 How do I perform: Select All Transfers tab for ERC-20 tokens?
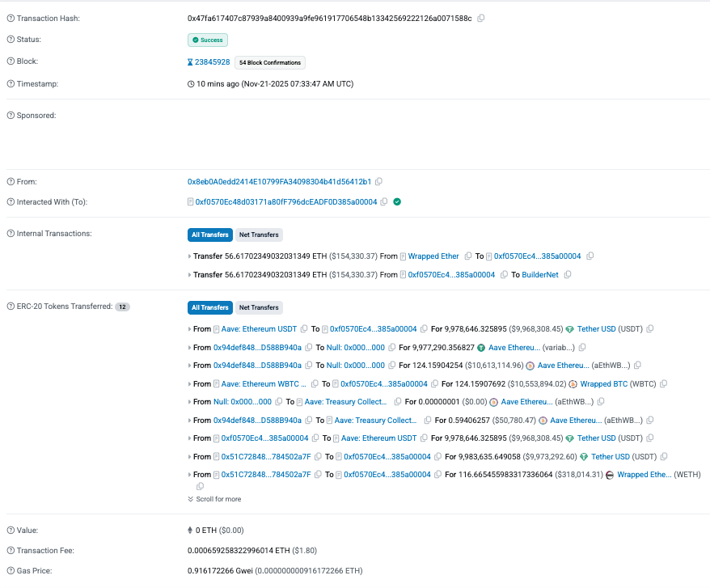point(210,307)
